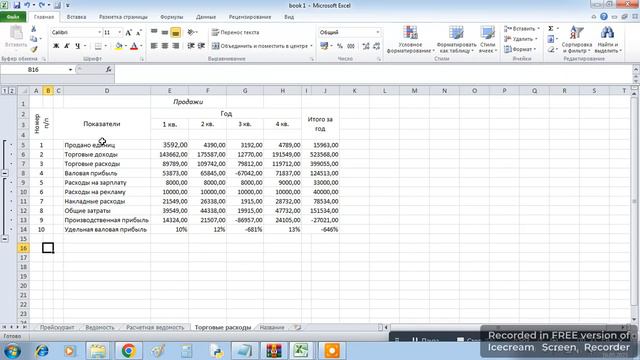Toggle underline formatting Ч
The image size is (640, 360).
[77, 46]
